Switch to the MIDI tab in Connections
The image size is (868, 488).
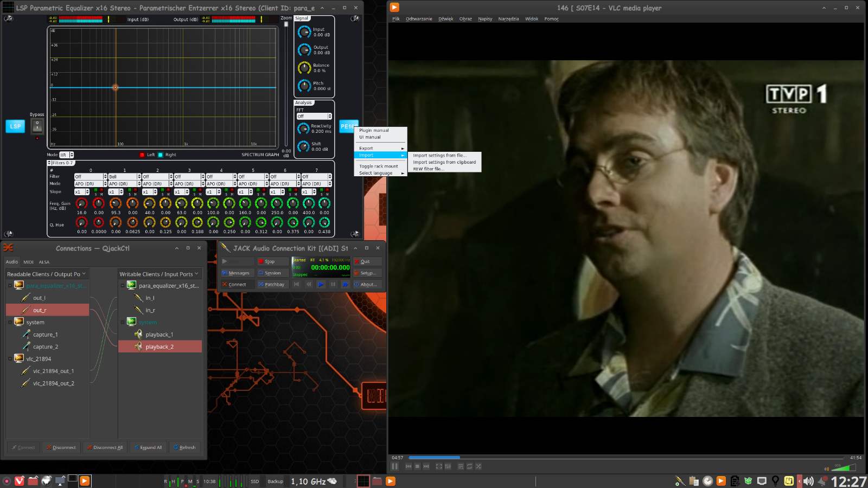point(28,262)
